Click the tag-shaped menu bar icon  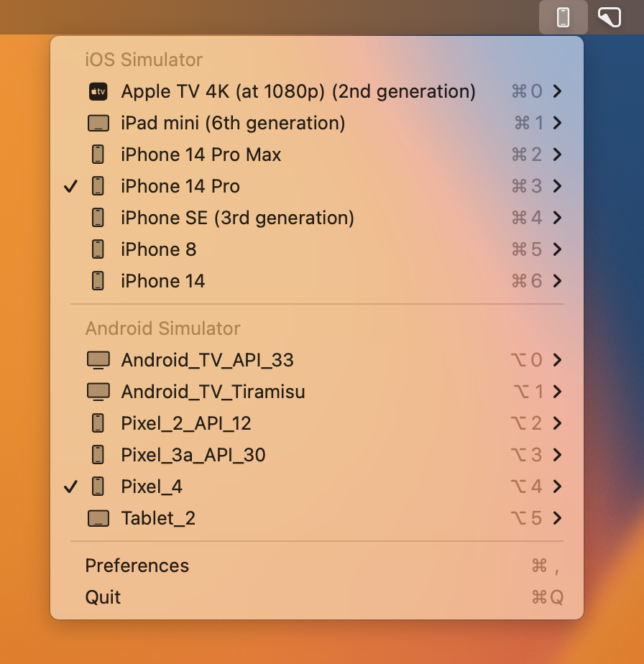[x=609, y=17]
